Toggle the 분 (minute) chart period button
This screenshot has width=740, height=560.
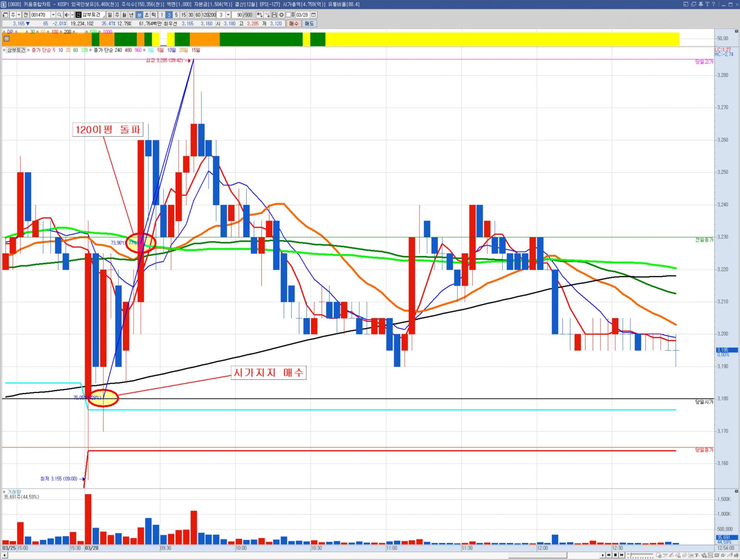coord(139,15)
